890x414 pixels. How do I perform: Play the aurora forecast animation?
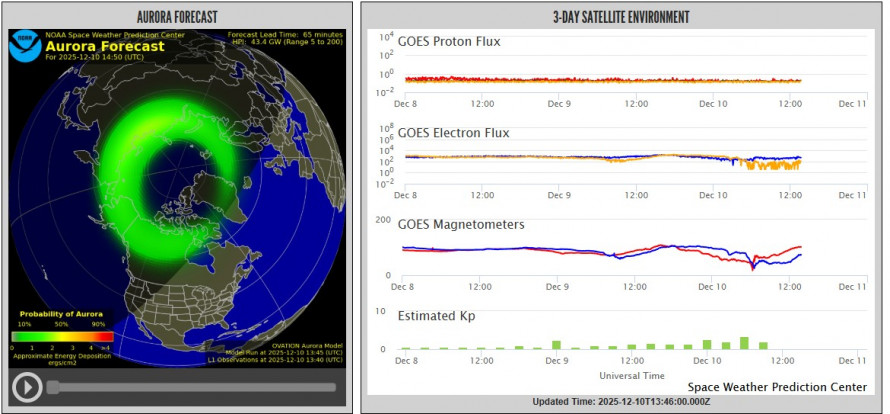27,386
